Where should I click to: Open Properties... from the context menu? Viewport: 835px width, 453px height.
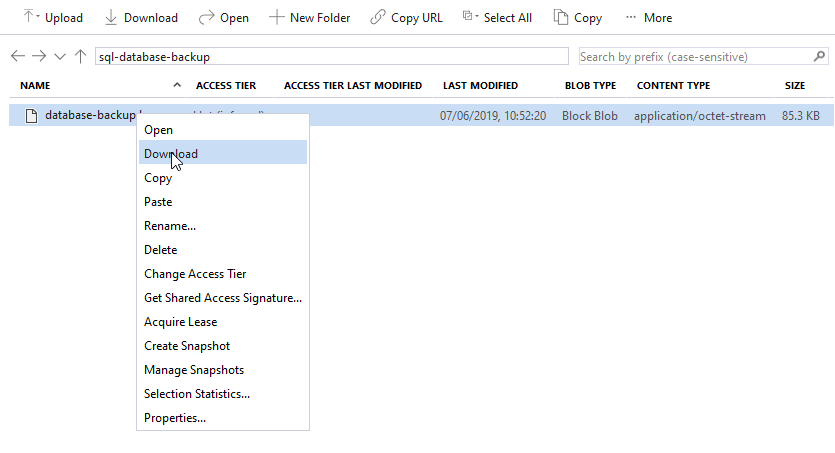[x=223, y=417]
